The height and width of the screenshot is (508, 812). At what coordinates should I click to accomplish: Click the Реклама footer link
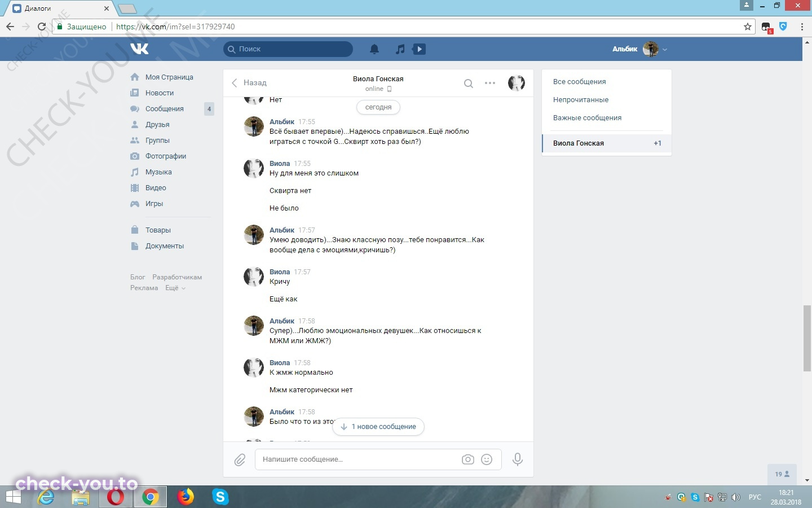[x=144, y=288]
